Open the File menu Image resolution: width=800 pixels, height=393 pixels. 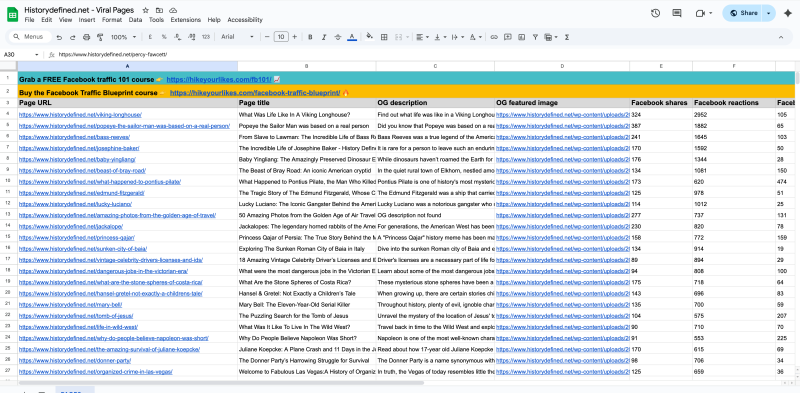click(x=29, y=20)
